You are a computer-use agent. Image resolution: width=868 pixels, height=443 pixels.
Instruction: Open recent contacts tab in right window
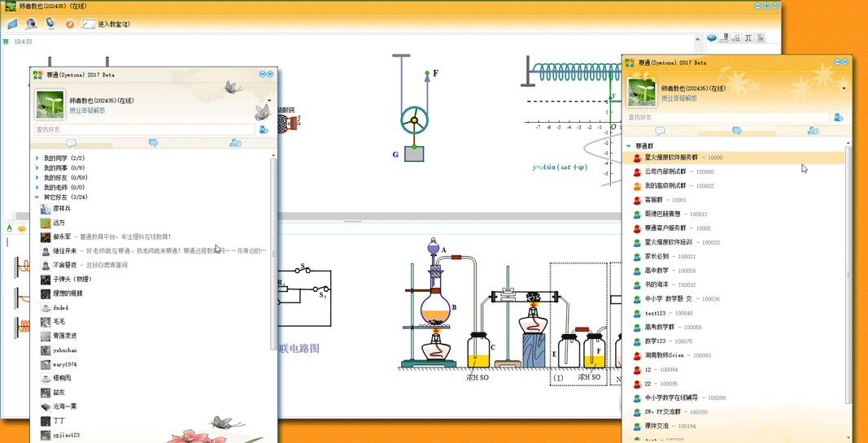[x=813, y=131]
